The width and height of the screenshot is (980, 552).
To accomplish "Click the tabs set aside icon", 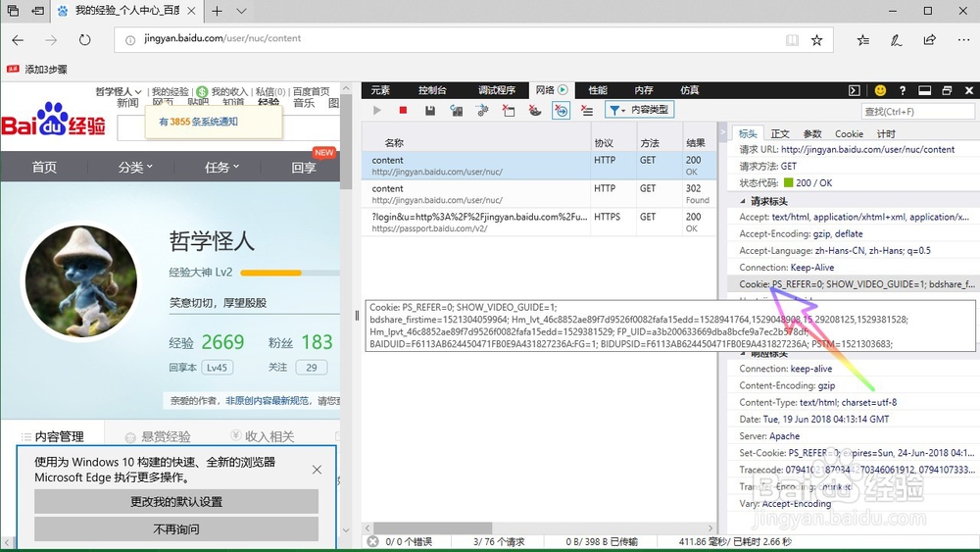I will [x=13, y=11].
